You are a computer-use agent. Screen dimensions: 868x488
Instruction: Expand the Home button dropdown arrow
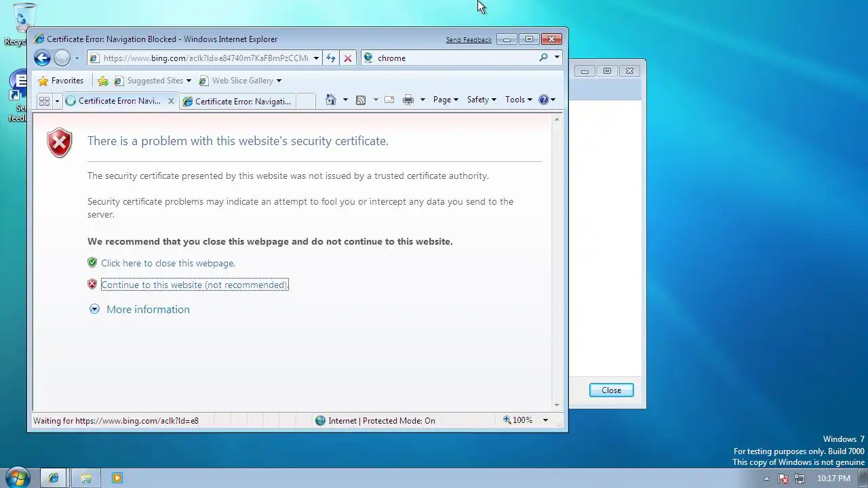coord(345,100)
